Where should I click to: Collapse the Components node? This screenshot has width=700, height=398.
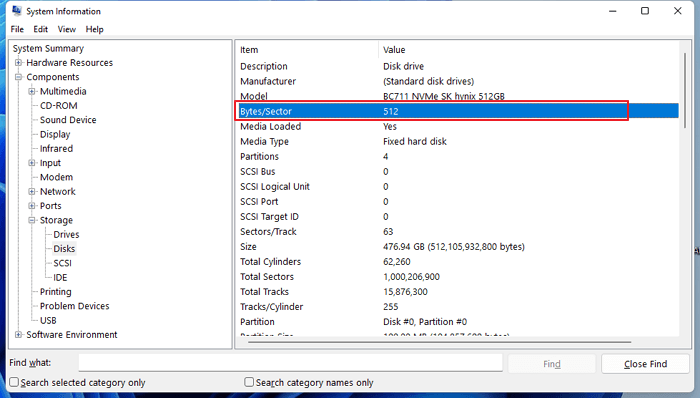(18, 77)
